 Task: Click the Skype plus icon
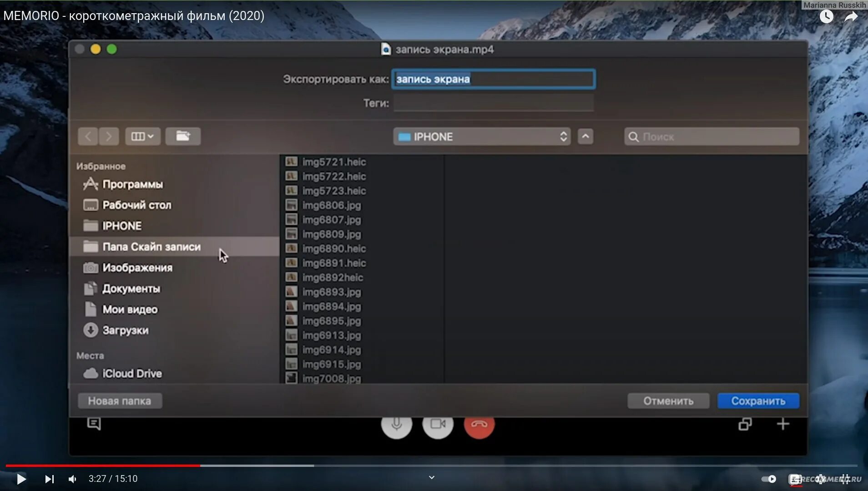(x=783, y=424)
